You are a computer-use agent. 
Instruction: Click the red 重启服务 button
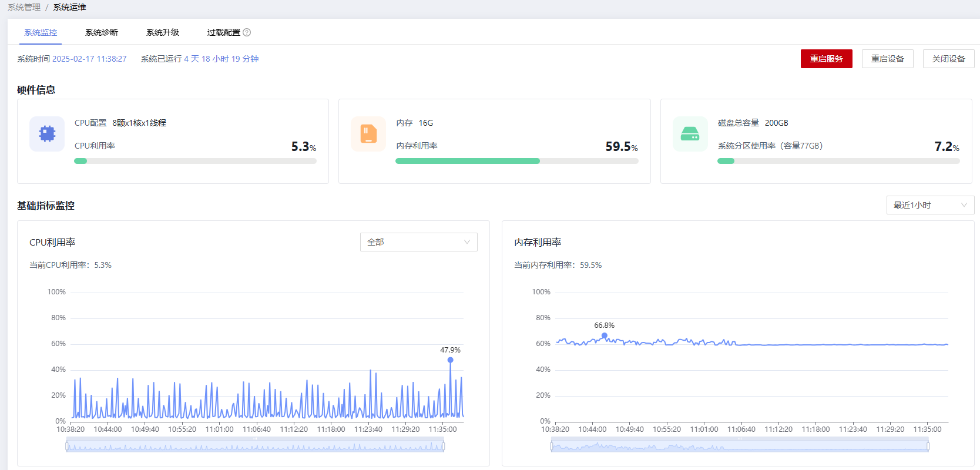[826, 59]
